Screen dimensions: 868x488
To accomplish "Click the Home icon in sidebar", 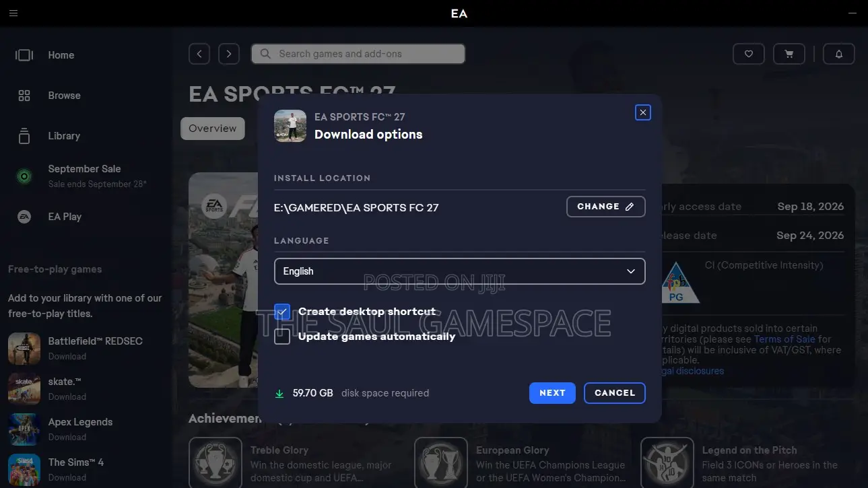I will 24,55.
